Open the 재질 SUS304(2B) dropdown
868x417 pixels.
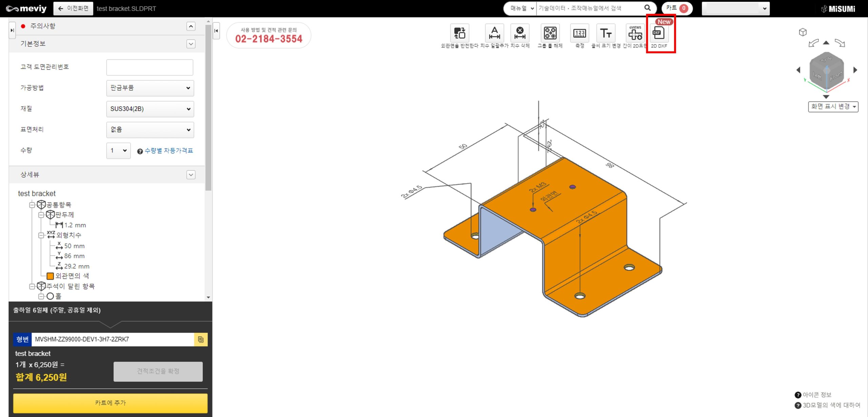point(150,109)
